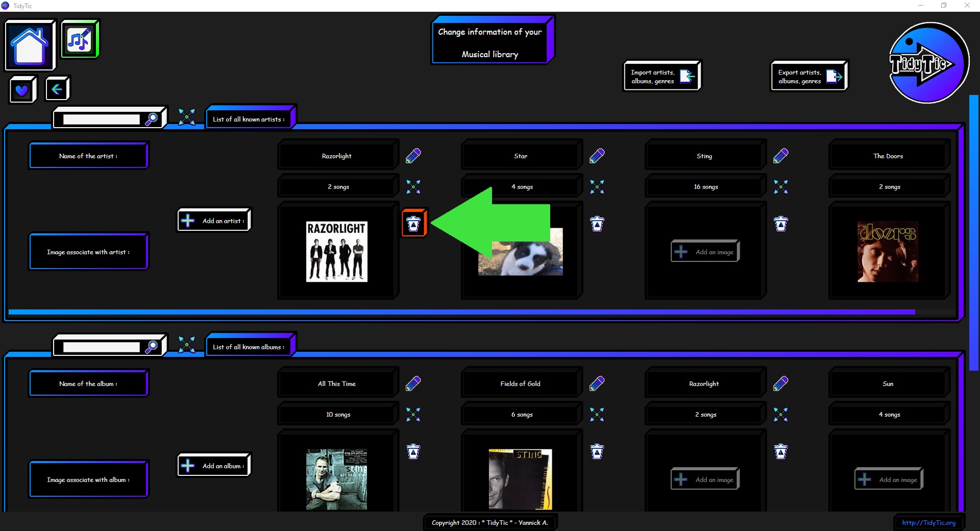980x531 pixels.
Task: Click the 10 songs label
Action: pyautogui.click(x=337, y=414)
